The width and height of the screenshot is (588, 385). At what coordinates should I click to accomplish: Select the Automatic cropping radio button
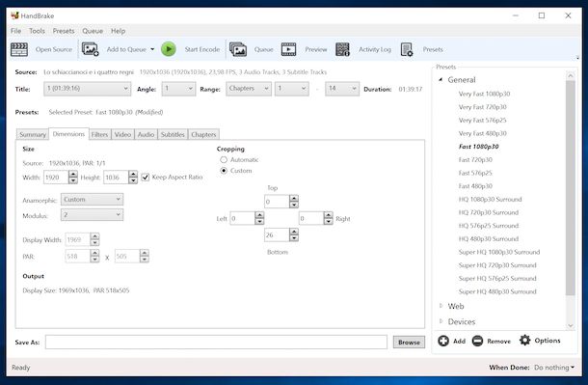coord(224,159)
